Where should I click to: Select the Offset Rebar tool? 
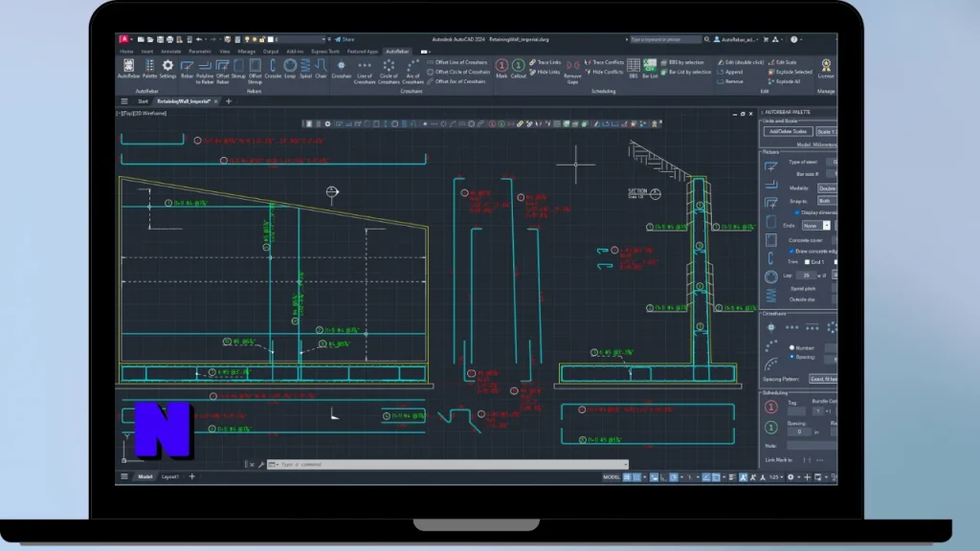point(222,71)
